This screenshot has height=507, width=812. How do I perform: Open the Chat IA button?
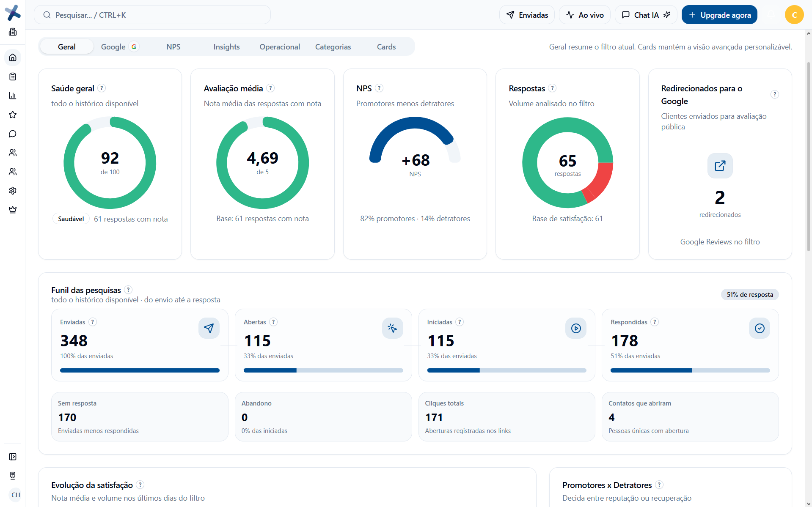tap(646, 15)
